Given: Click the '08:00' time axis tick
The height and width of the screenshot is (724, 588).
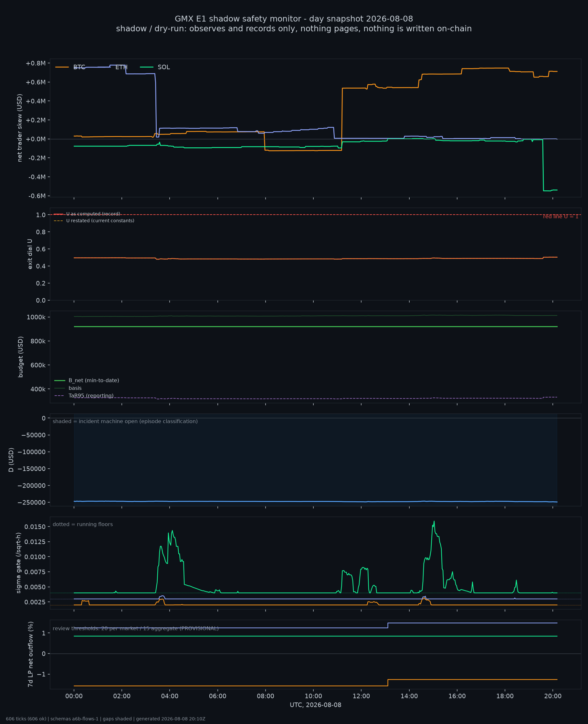Looking at the screenshot, I should 266,697.
